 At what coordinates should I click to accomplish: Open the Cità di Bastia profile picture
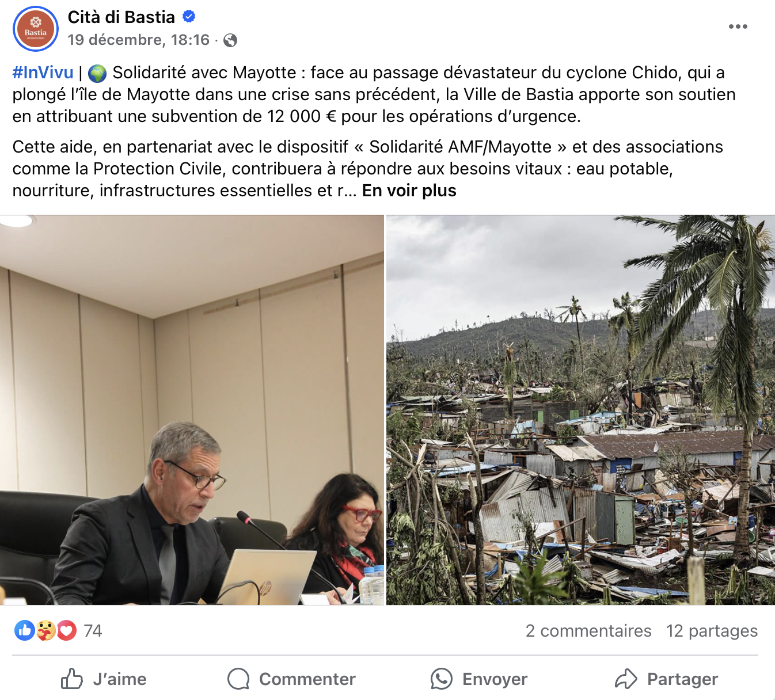click(x=36, y=29)
